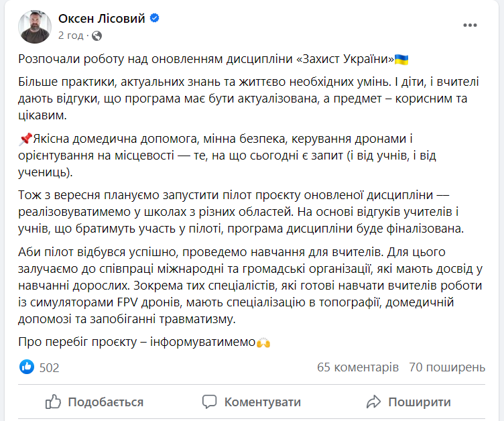Expand the 65 коментарів comments
The width and height of the screenshot is (504, 421).
coord(357,367)
